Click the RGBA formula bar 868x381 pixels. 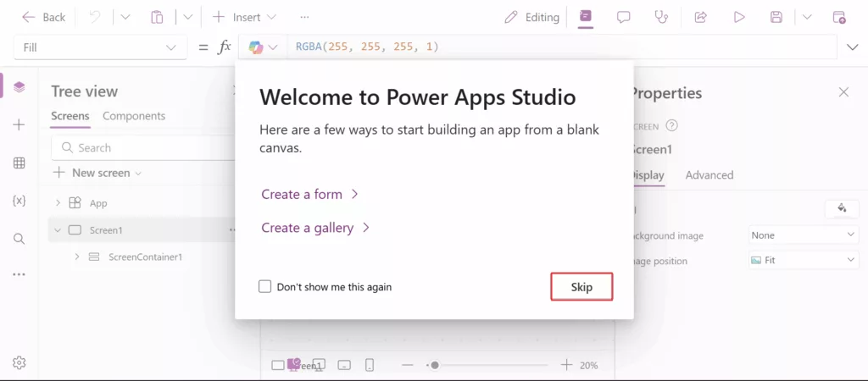pos(561,47)
